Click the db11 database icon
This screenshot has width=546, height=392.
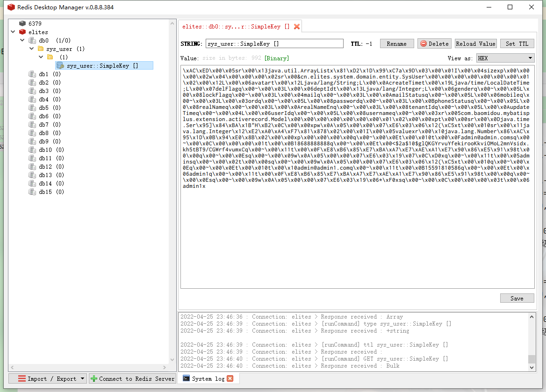click(x=32, y=158)
